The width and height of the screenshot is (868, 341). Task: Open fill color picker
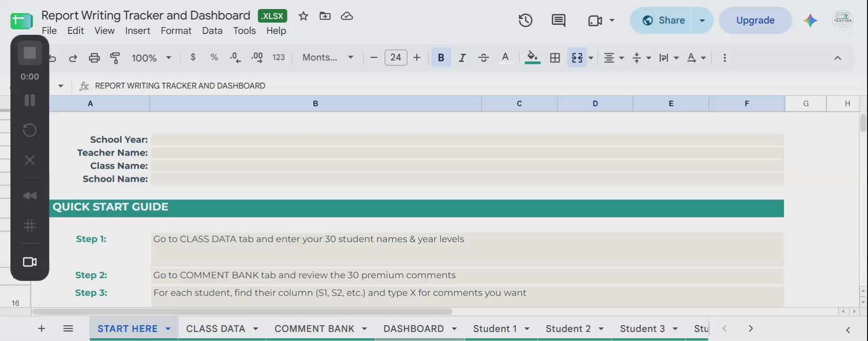tap(533, 58)
